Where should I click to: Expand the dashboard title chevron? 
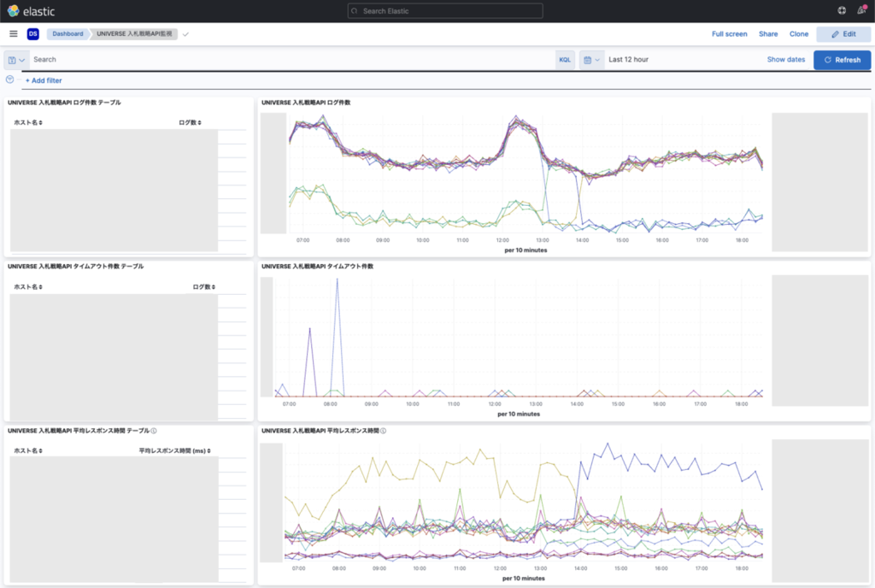click(x=185, y=34)
